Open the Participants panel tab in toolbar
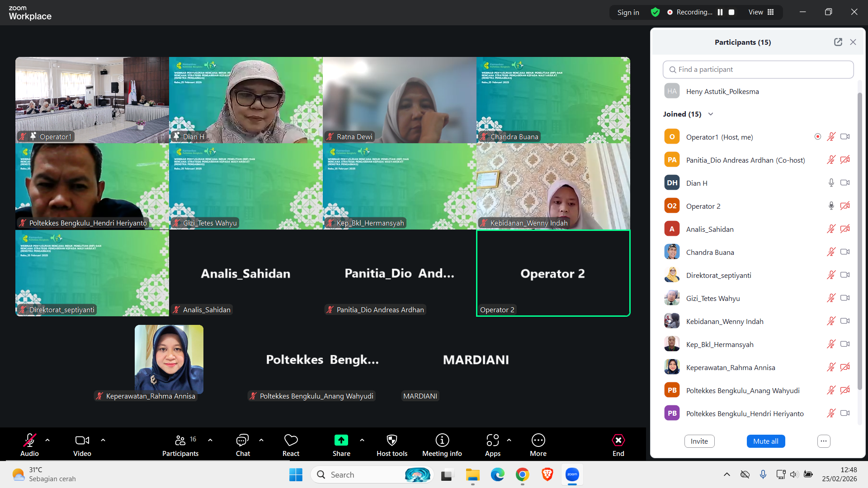The width and height of the screenshot is (868, 488). [180, 446]
